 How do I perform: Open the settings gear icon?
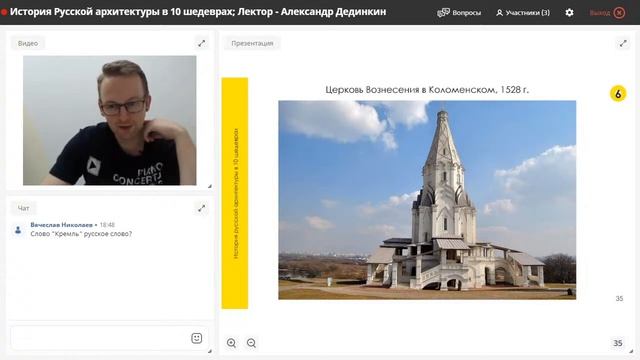pos(569,13)
